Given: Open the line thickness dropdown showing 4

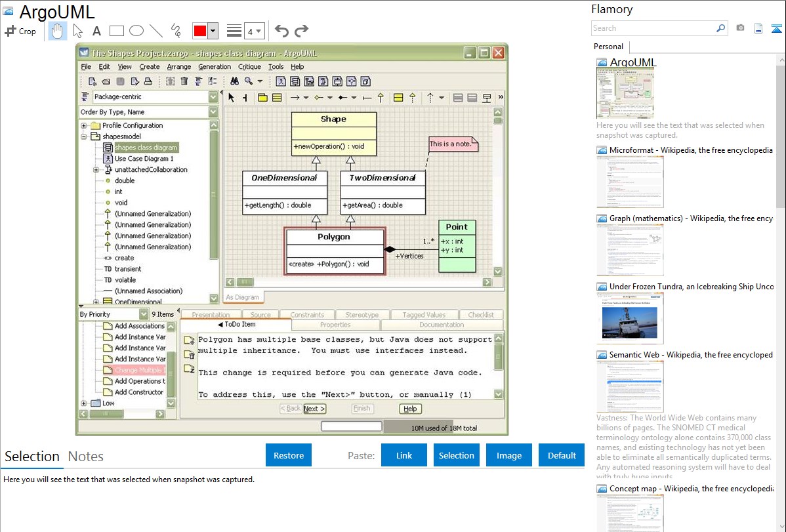Looking at the screenshot, I should [x=254, y=31].
